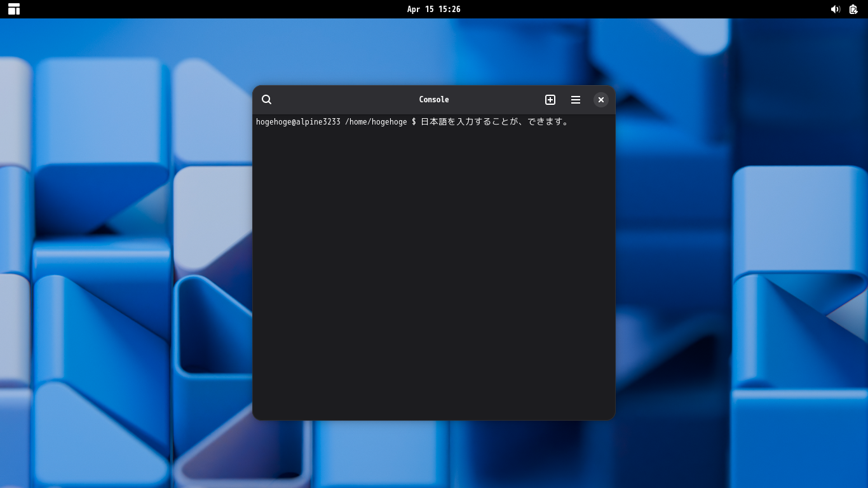Image resolution: width=868 pixels, height=488 pixels.
Task: Click the /home/hogehoge path in the prompt
Action: coord(376,122)
